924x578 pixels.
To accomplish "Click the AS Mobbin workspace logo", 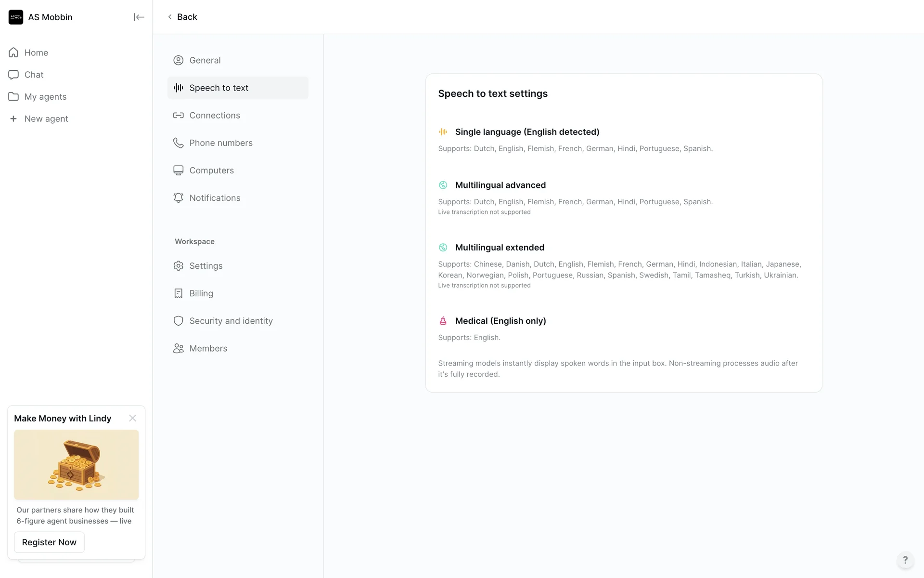I will [16, 17].
